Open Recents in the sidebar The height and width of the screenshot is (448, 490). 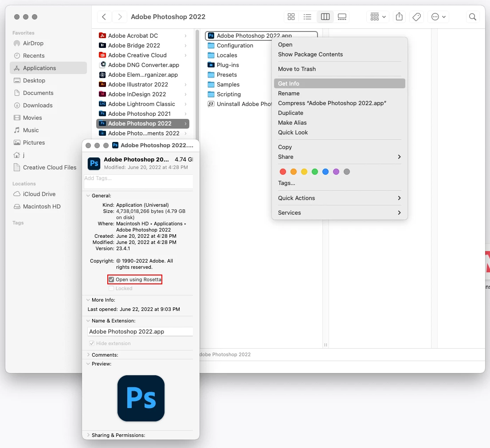[x=48, y=55]
